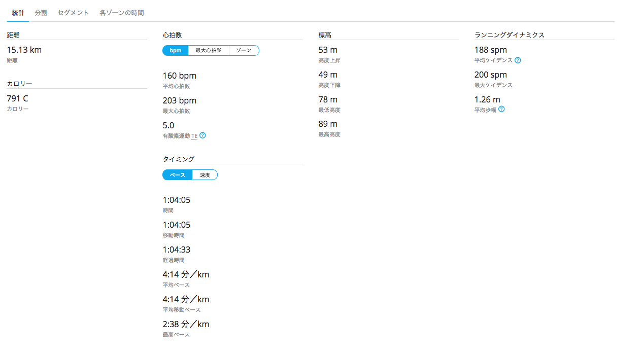Click the 最高ペース label
644x354 pixels.
click(x=176, y=335)
